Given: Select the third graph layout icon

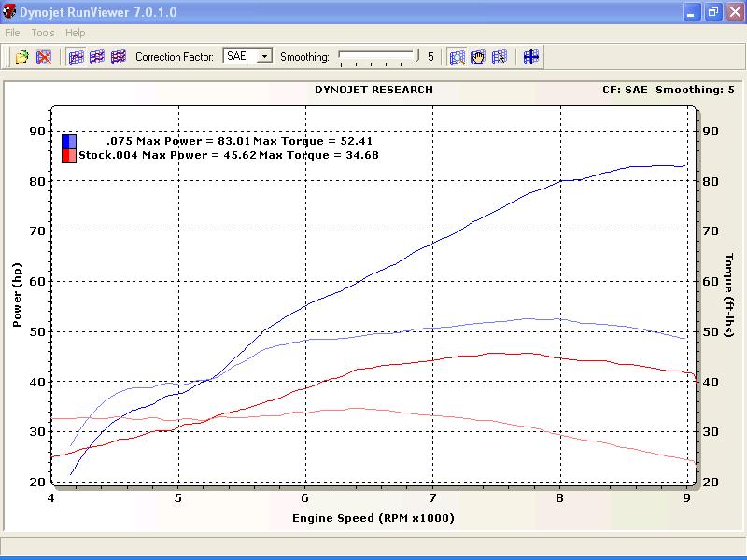Looking at the screenshot, I should click(119, 57).
